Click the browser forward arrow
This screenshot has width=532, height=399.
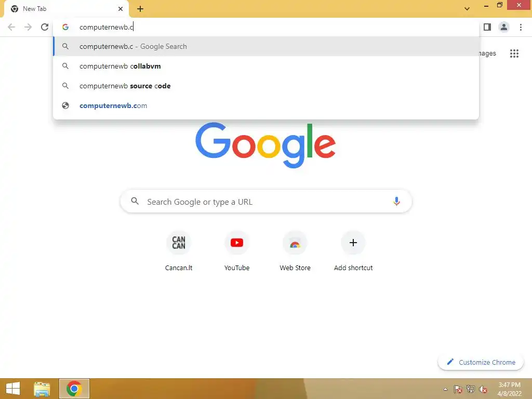[28, 27]
